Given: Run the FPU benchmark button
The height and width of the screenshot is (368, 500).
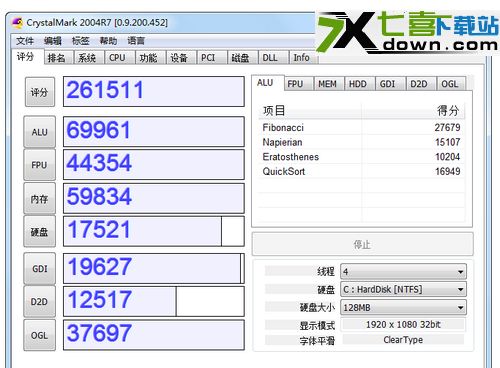Looking at the screenshot, I should pos(39,165).
